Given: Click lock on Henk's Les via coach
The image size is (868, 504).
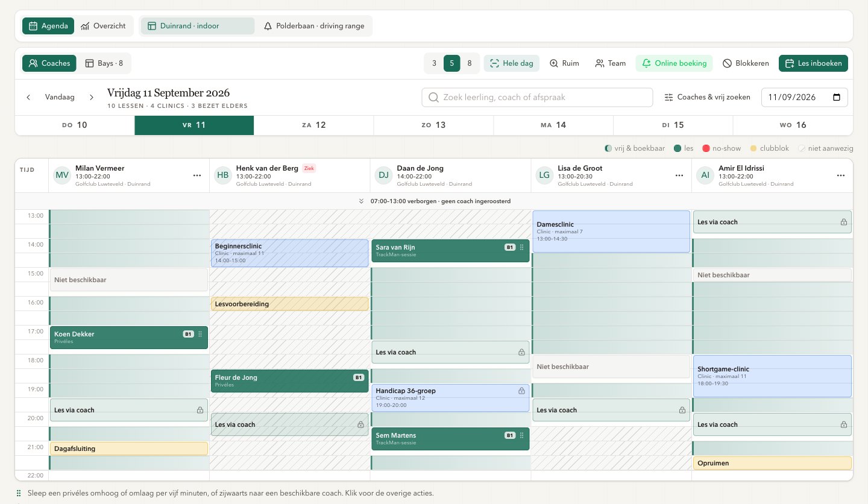Looking at the screenshot, I should coord(360,424).
